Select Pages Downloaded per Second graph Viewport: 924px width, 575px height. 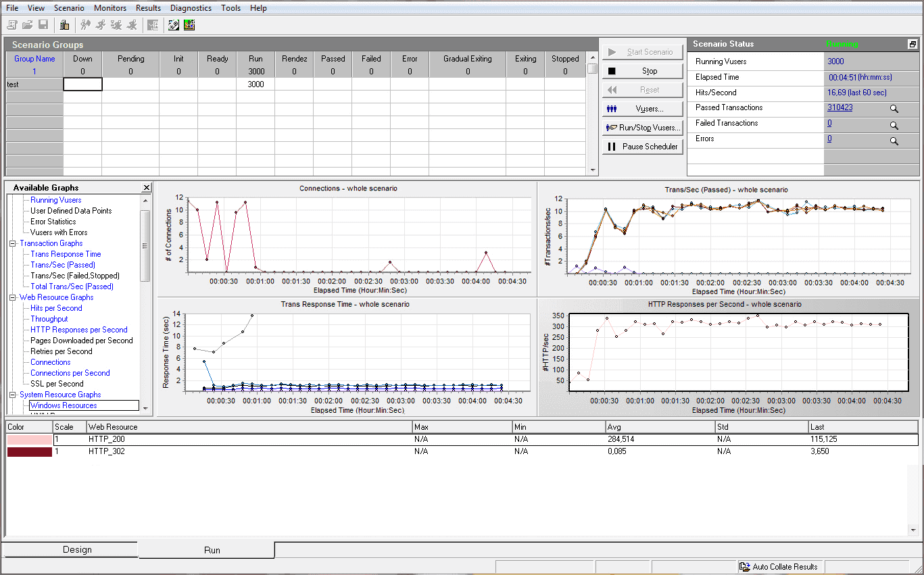tap(82, 341)
